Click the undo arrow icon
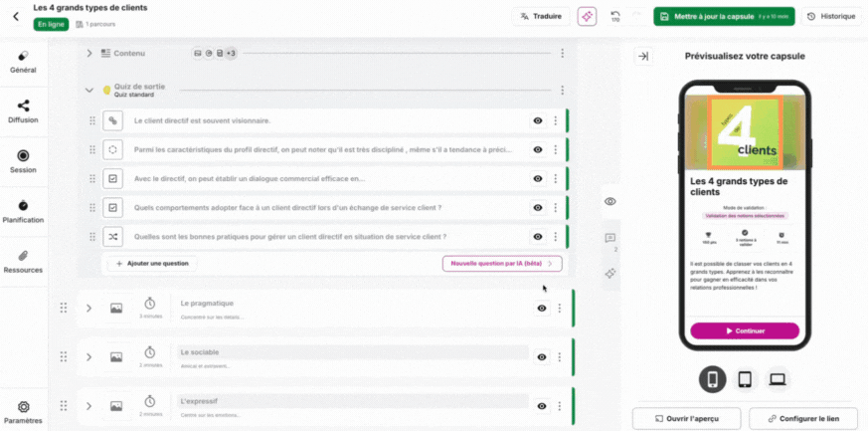The width and height of the screenshot is (868, 431). [x=614, y=14]
